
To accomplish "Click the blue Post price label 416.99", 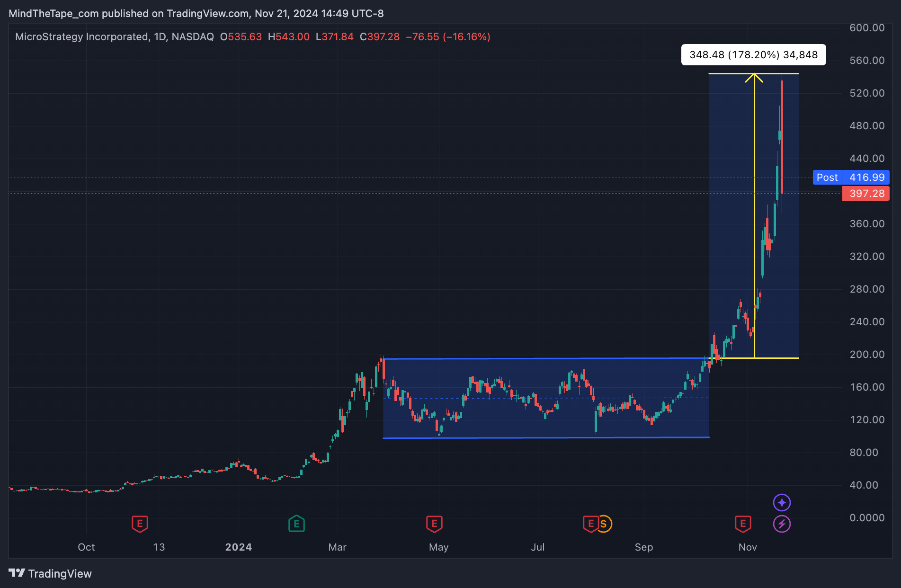I will point(851,178).
